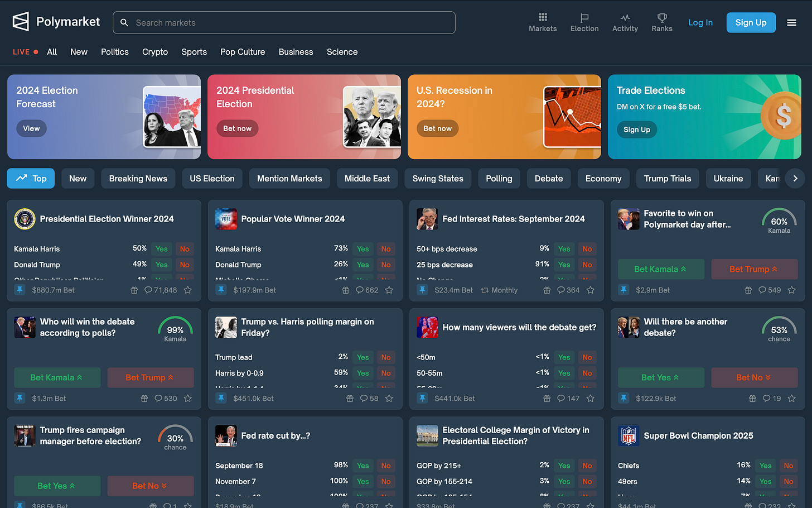Click Bet Kamala on Favorite to win card
812x508 pixels.
661,269
